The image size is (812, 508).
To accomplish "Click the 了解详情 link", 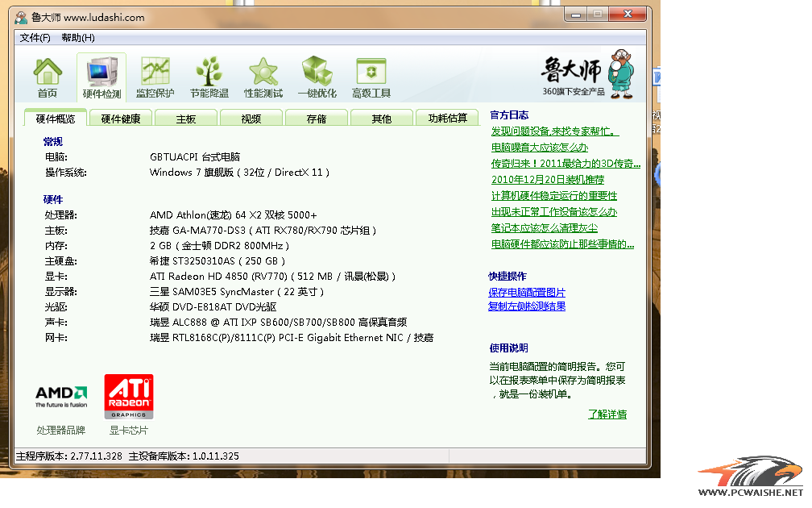I will point(607,414).
